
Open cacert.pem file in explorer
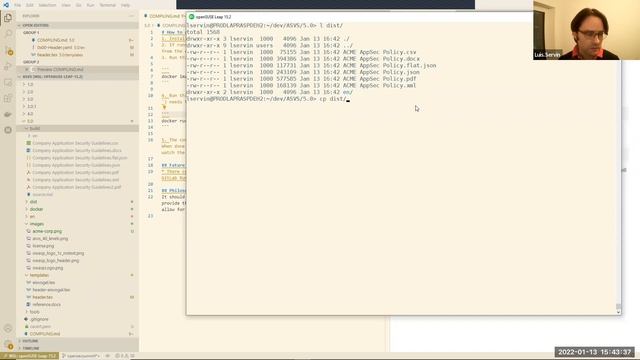click(x=78, y=327)
